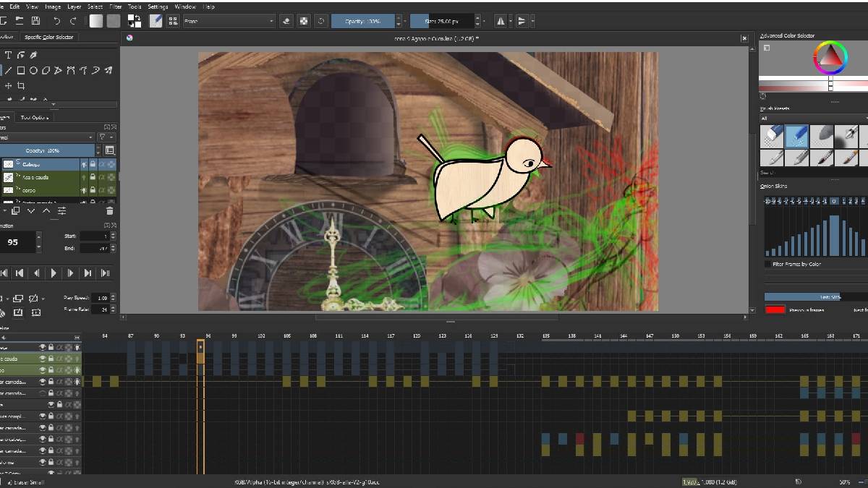Select the Text tool in the toolbox

point(8,55)
